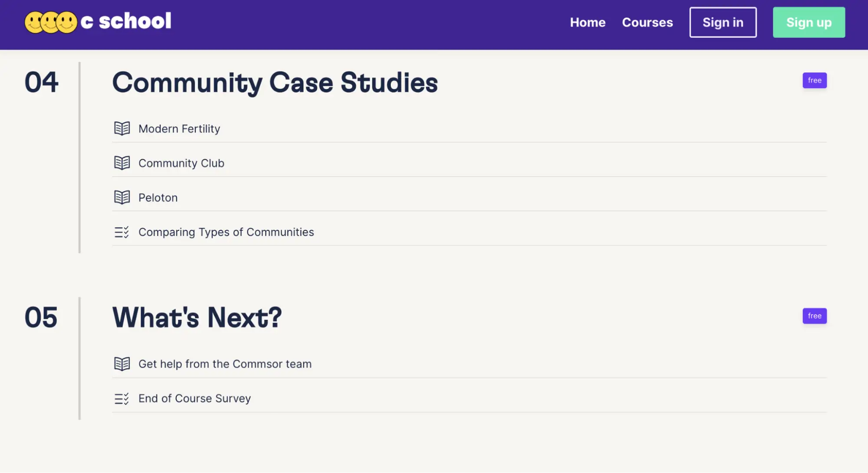Click free badge on Community Case Studies
868x473 pixels.
click(x=815, y=80)
